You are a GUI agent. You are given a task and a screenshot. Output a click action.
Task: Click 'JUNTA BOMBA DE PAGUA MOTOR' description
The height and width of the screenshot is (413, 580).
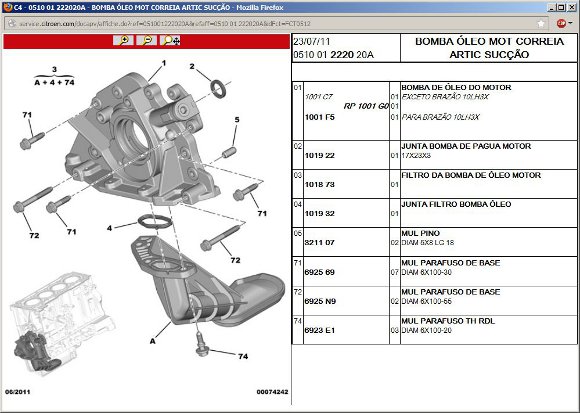pos(466,146)
